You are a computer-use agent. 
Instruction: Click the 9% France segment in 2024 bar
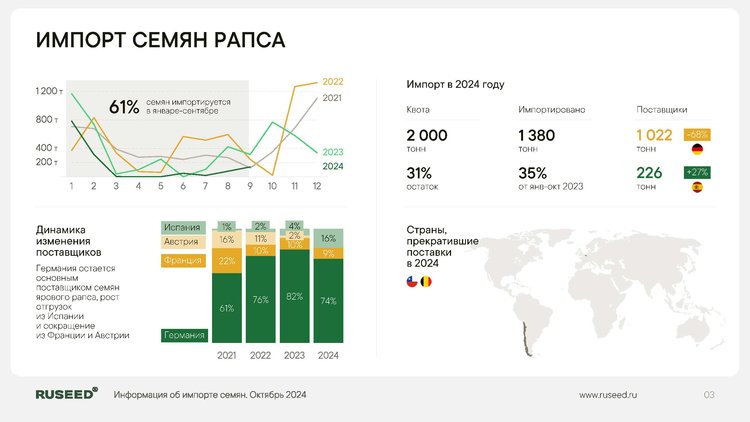click(328, 254)
